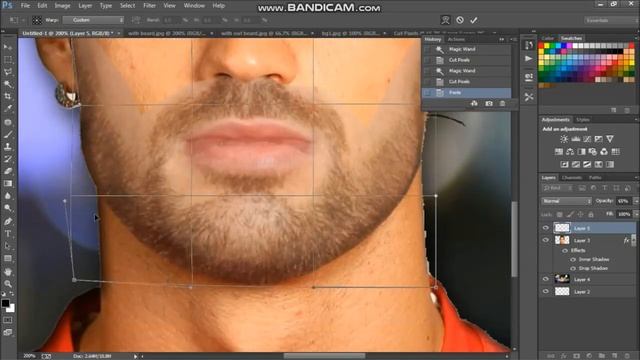Viewport: 640px width, 360px height.
Task: Select the Hand tool
Action: click(x=8, y=272)
